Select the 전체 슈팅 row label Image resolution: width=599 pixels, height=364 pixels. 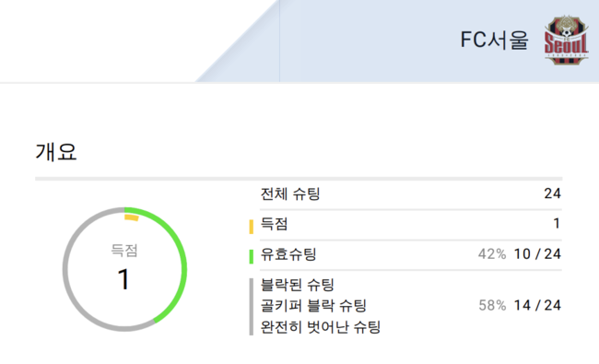point(290,194)
